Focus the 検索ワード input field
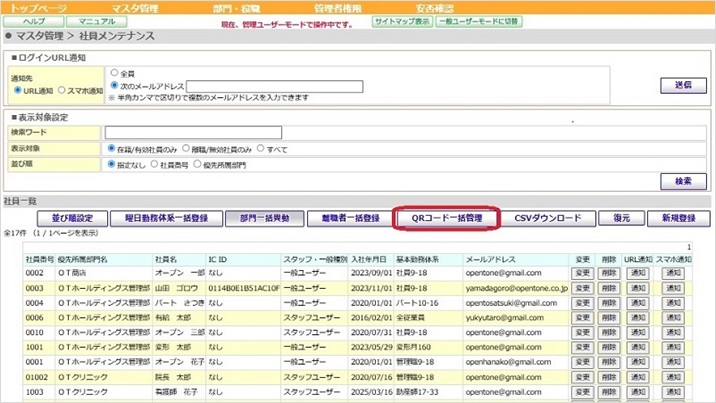Image resolution: width=716 pixels, height=403 pixels. [x=193, y=132]
